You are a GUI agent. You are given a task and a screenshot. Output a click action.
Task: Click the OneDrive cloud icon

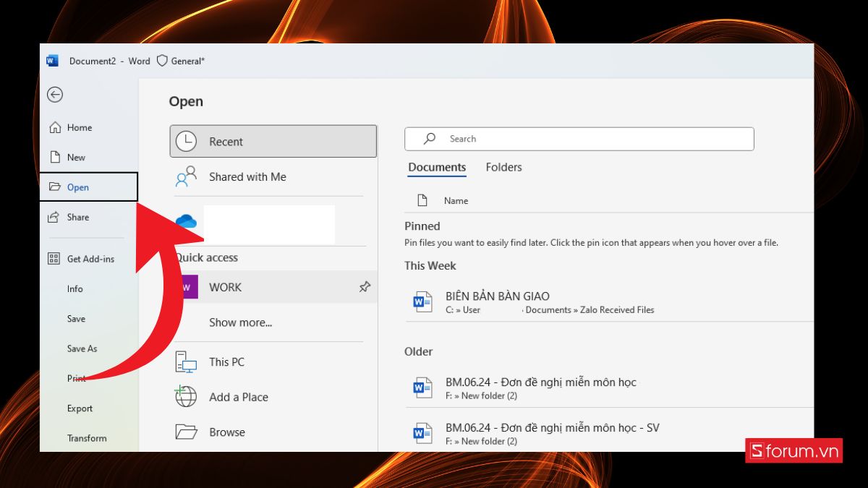(186, 222)
